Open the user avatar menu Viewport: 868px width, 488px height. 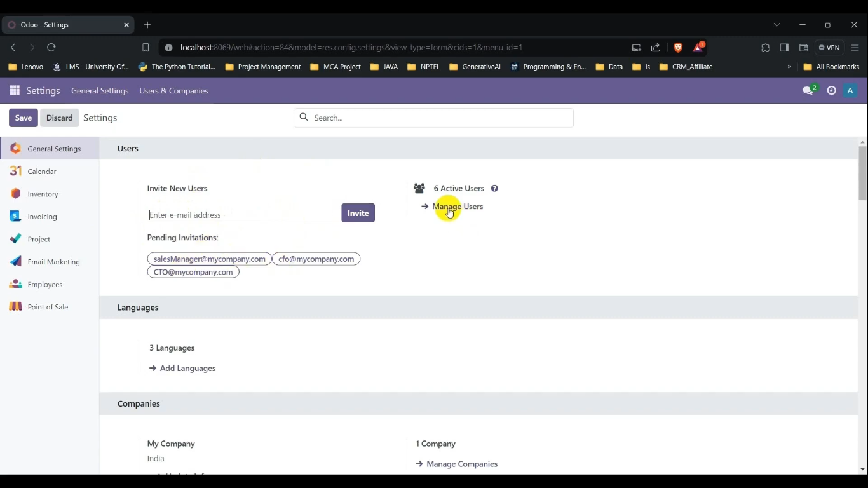tap(850, 91)
